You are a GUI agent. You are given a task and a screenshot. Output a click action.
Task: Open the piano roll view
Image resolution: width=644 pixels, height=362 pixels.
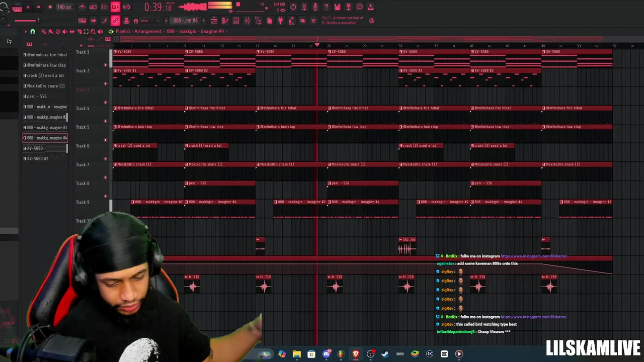click(225, 21)
